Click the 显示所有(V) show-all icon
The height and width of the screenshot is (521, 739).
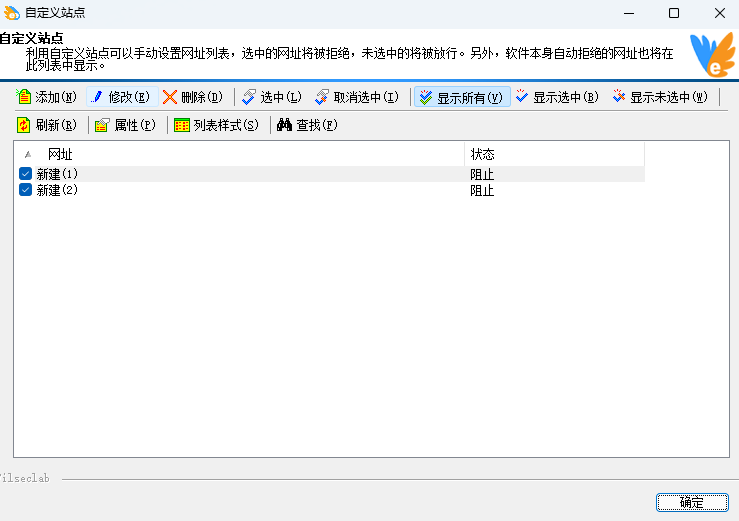point(426,97)
